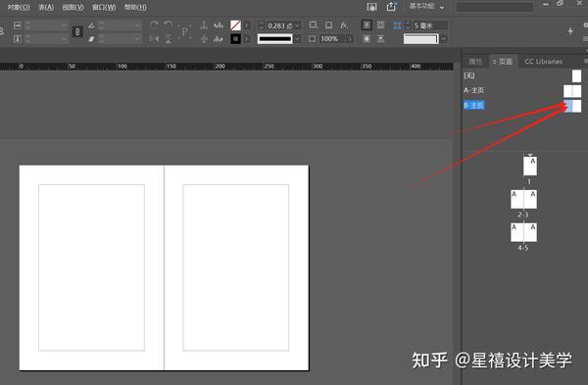Viewport: 588px width, 385px height.
Task: Click the rotate 90° counter-clockwise icon
Action: pos(168,25)
